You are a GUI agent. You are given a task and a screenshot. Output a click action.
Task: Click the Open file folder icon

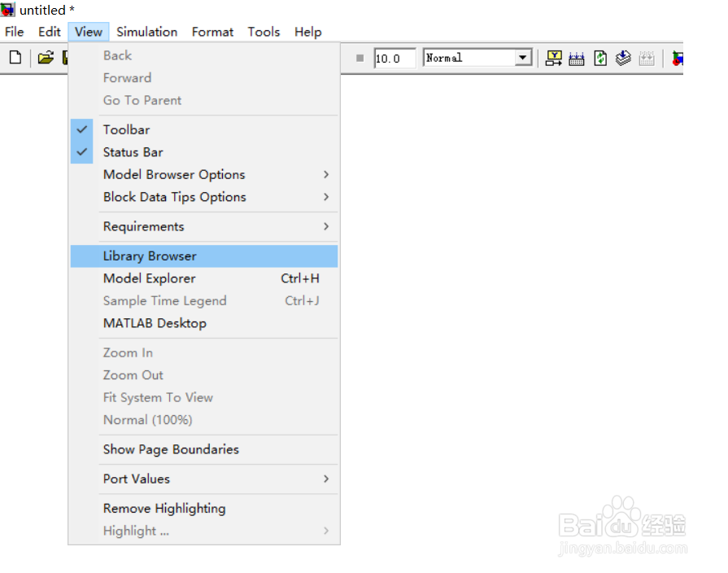pyautogui.click(x=46, y=58)
